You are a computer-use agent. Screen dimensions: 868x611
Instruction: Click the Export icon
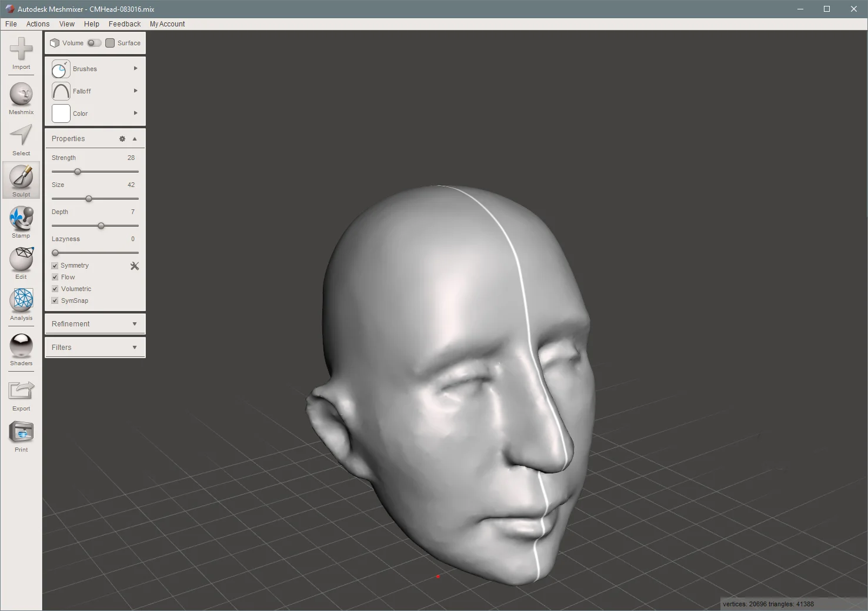click(x=21, y=390)
